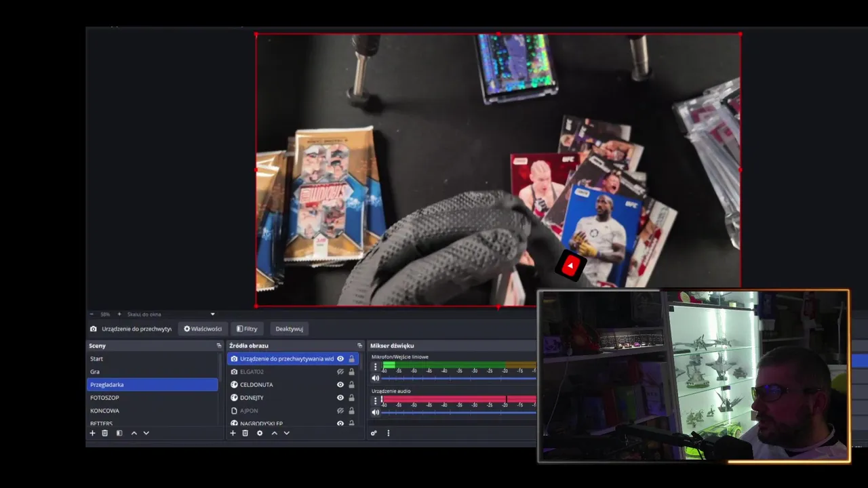This screenshot has width=868, height=488.
Task: Select the DONEJTY browser source
Action: pos(293,397)
